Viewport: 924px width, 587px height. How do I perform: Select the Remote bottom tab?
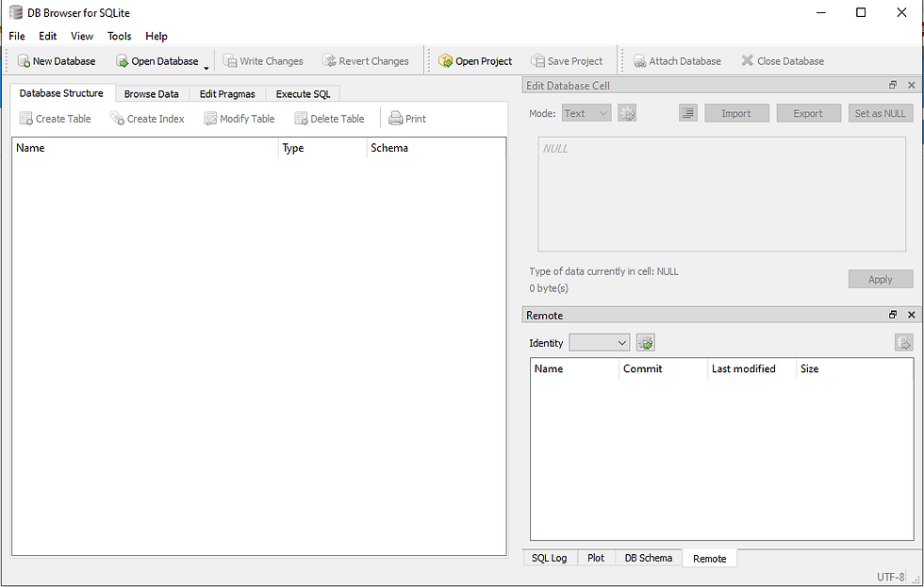(x=709, y=558)
